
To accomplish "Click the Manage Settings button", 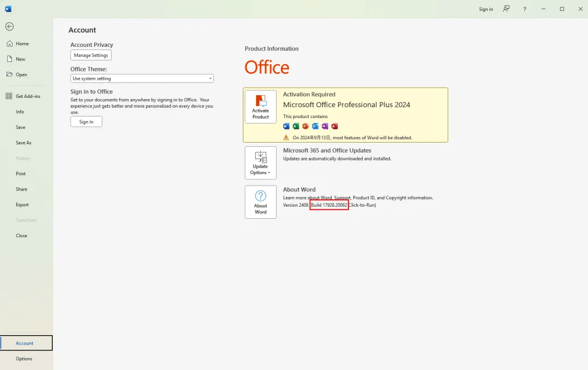I will tap(91, 55).
